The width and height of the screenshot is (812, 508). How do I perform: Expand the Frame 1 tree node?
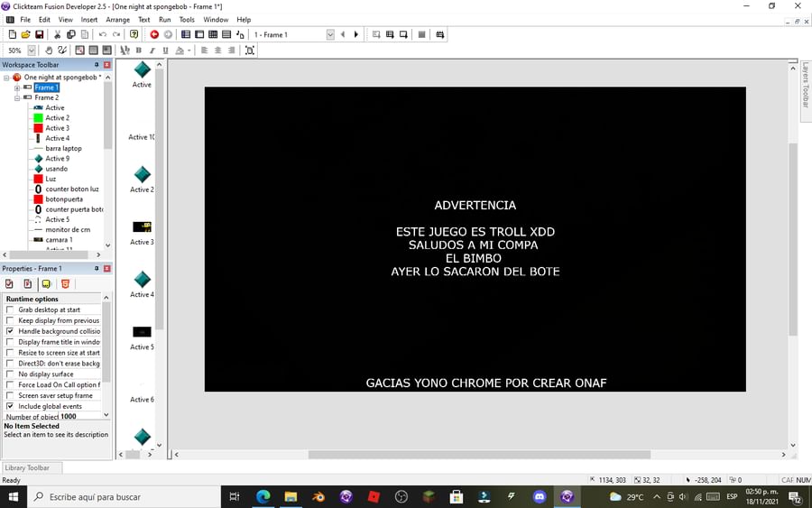coord(17,88)
